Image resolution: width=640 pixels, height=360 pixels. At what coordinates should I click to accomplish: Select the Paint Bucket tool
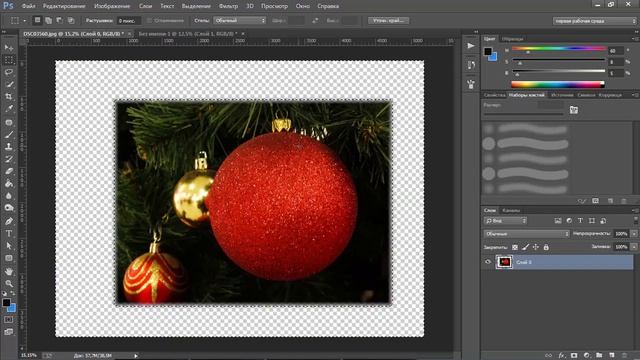[9, 184]
